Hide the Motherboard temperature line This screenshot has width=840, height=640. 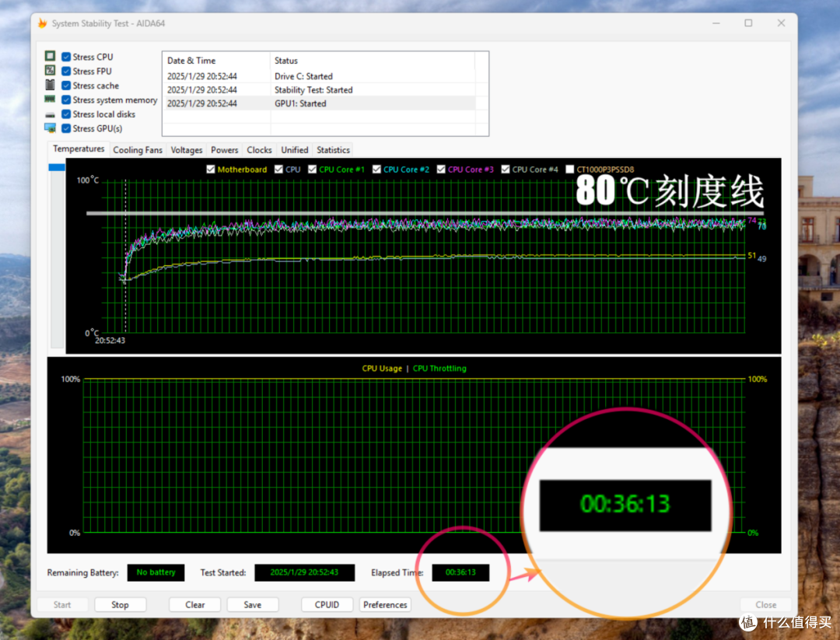point(211,170)
